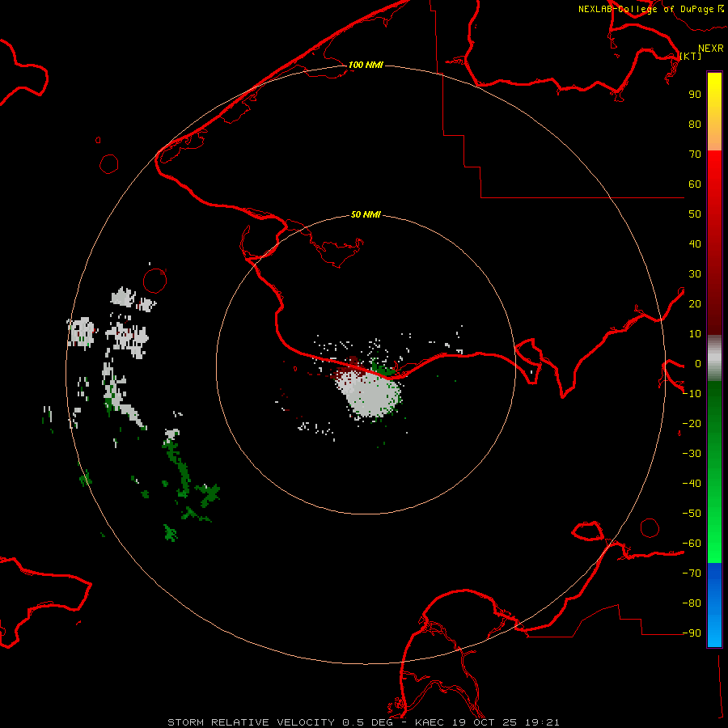
Task: Click the -60 scale value
Action: (692, 544)
